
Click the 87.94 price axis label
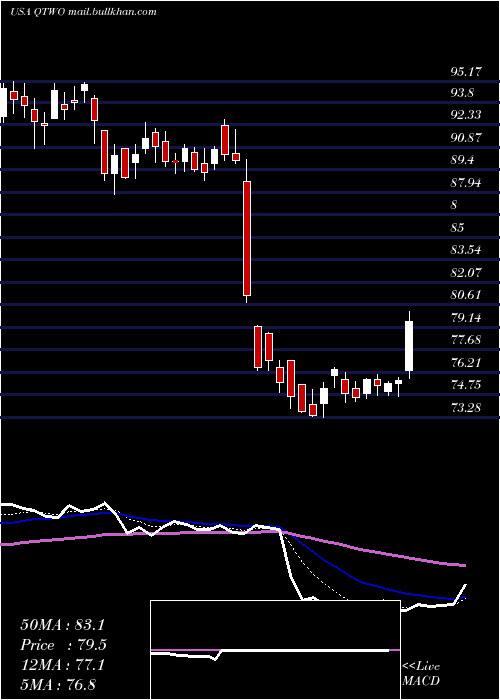click(466, 183)
